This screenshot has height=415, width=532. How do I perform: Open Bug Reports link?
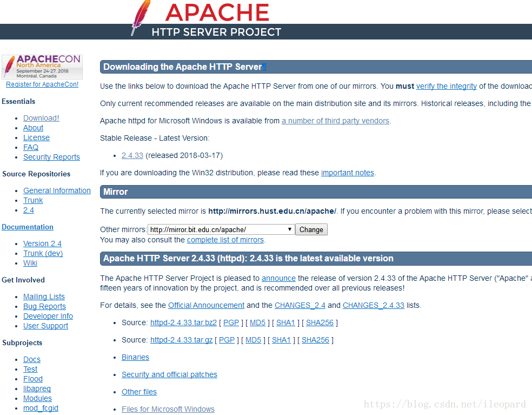[x=44, y=306]
